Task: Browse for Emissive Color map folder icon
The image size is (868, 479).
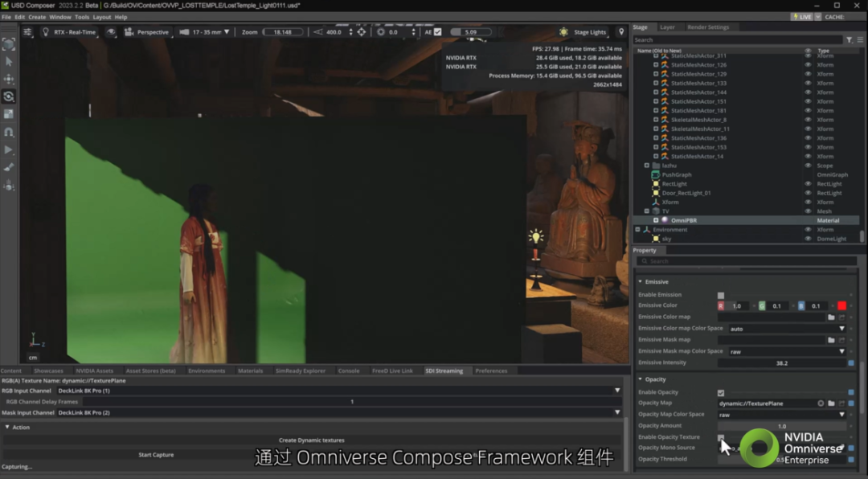Action: click(831, 317)
